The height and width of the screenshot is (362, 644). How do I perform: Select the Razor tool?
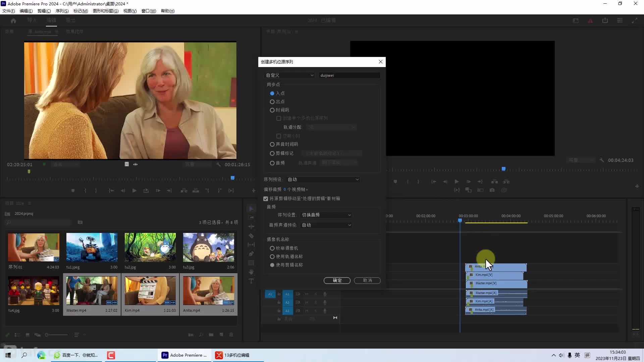pyautogui.click(x=251, y=236)
